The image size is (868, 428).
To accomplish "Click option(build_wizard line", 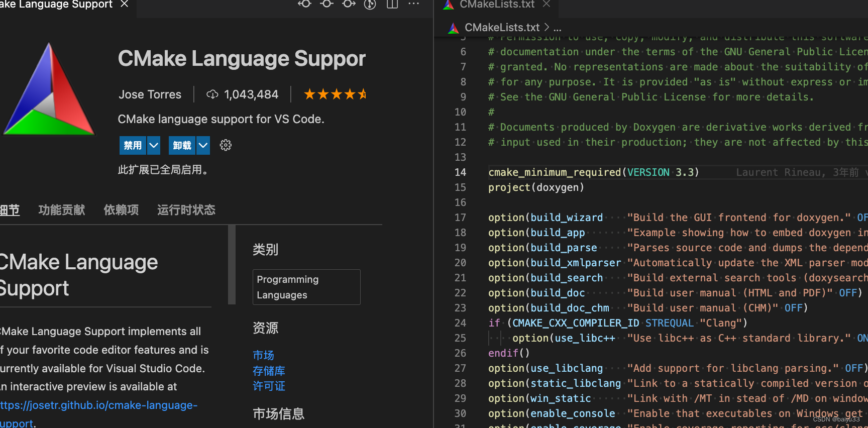I will [678, 218].
